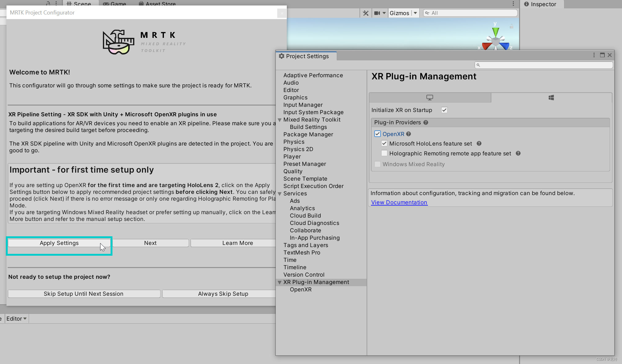
Task: Click Always Skip Setup button
Action: coord(223,294)
